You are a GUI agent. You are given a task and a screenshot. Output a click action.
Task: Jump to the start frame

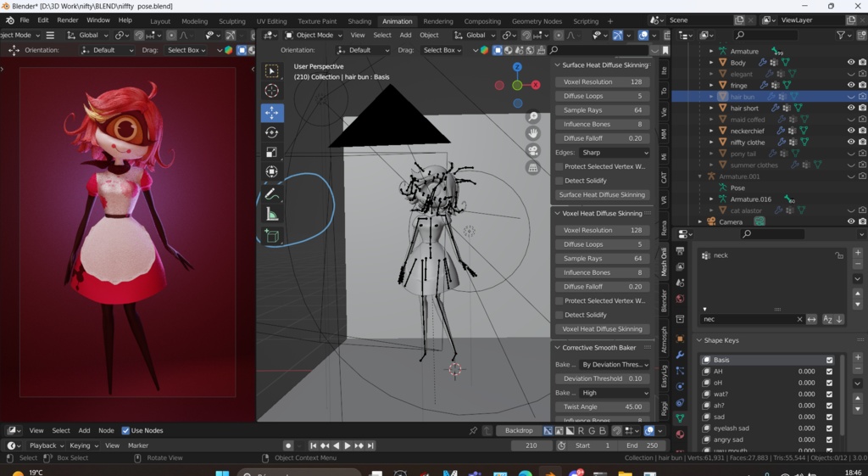(x=314, y=445)
